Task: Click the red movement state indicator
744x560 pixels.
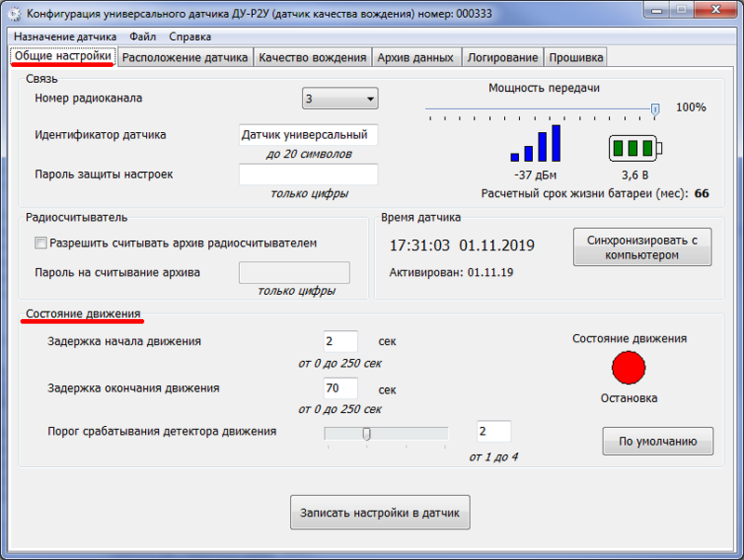Action: [x=629, y=367]
